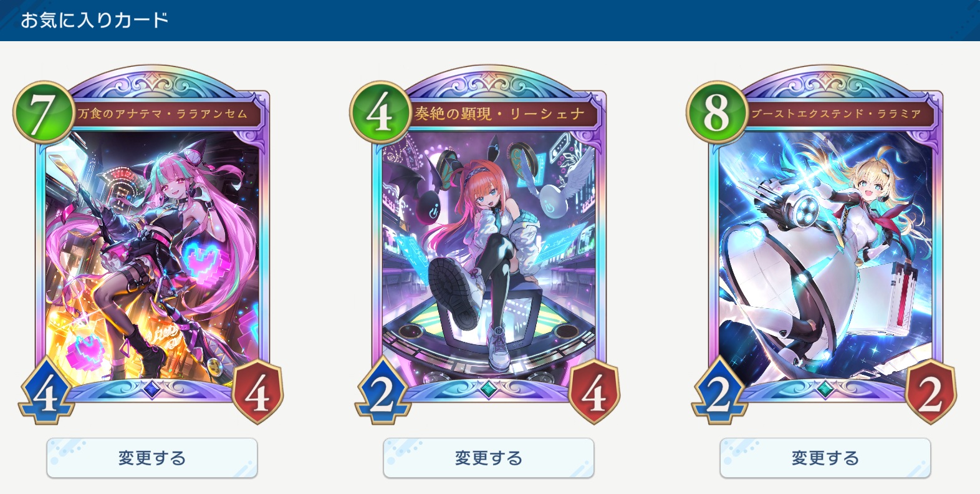Click the green cost 7 orb

(43, 112)
